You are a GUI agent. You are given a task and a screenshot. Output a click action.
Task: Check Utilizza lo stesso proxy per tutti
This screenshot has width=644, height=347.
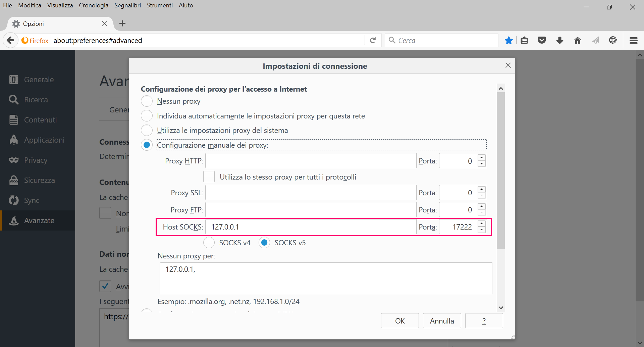coord(209,177)
